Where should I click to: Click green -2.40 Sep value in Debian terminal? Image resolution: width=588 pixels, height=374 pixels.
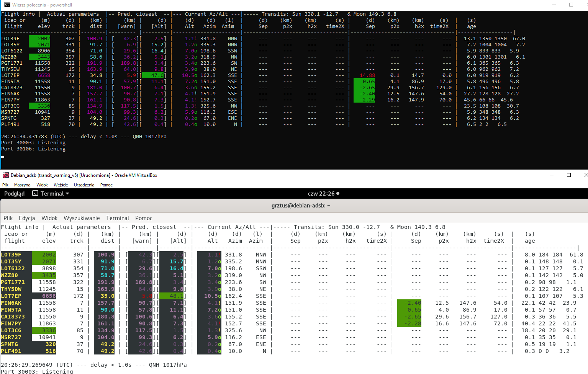[409, 303]
